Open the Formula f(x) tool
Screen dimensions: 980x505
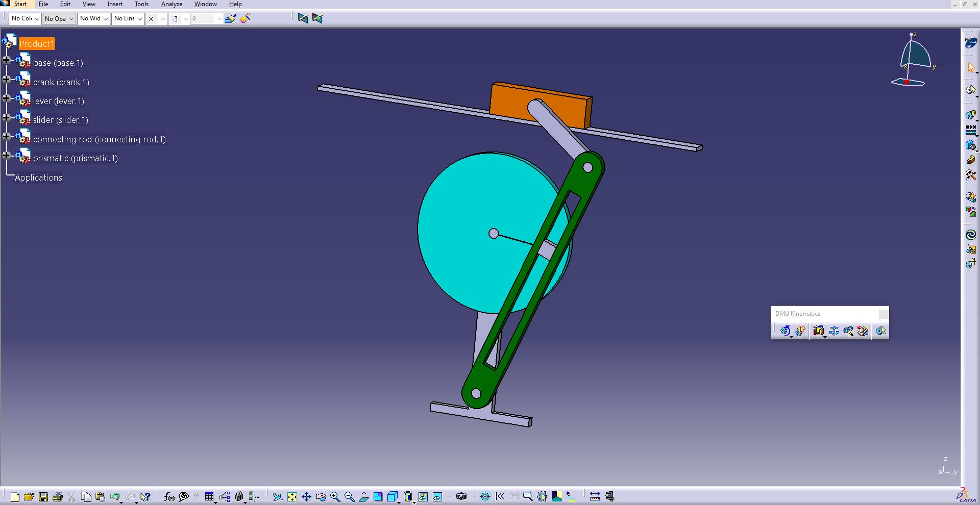point(169,496)
